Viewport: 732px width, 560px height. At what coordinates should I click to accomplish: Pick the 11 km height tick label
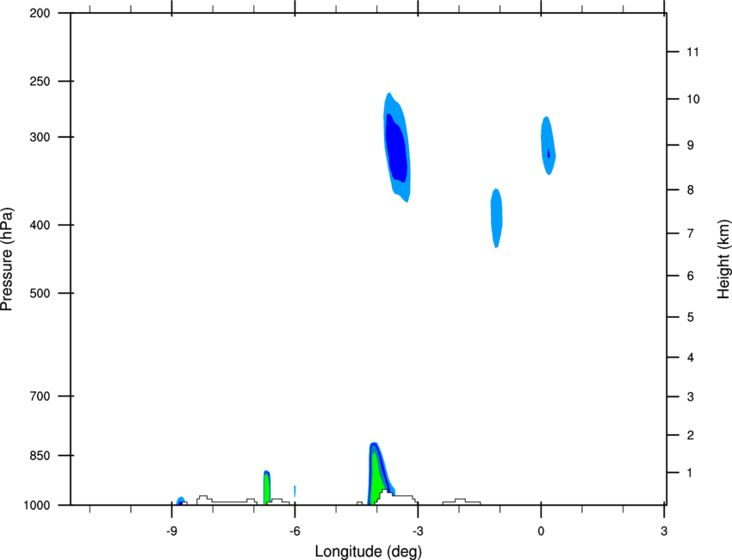coord(692,52)
